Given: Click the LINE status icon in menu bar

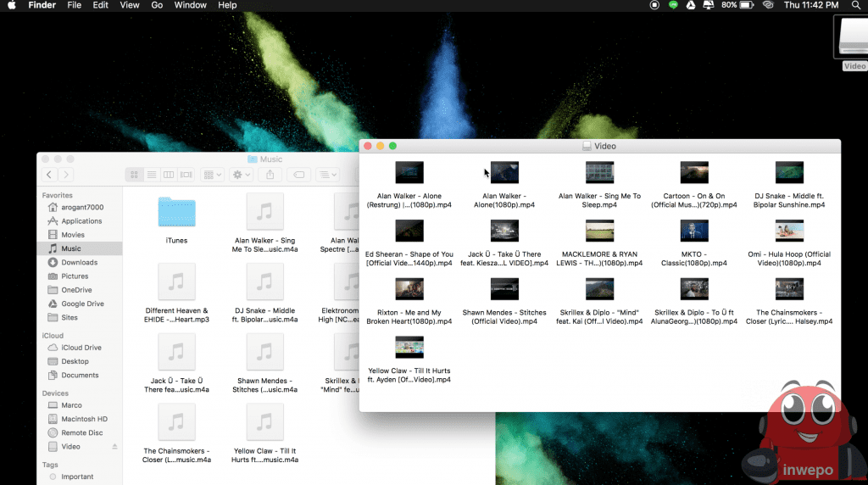Looking at the screenshot, I should click(673, 5).
